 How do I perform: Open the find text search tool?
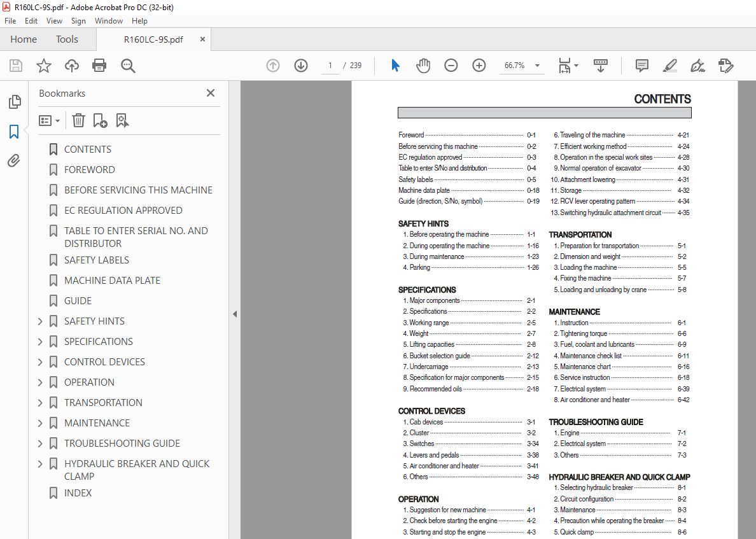128,66
